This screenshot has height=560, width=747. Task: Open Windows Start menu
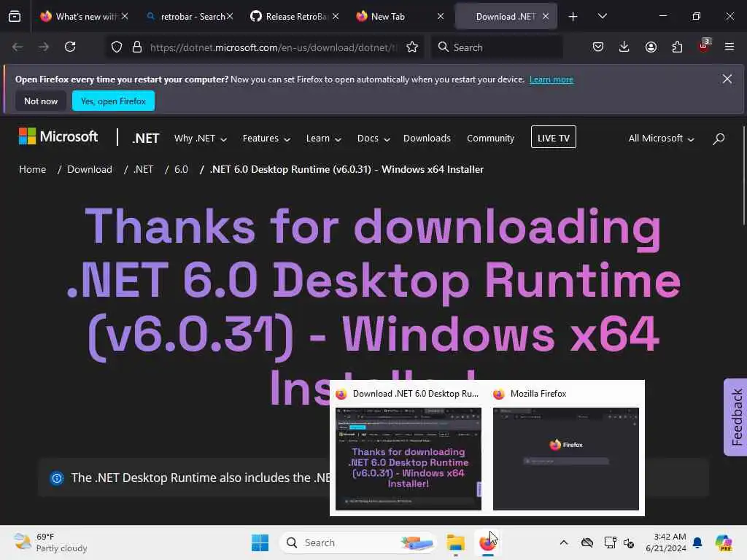click(260, 542)
